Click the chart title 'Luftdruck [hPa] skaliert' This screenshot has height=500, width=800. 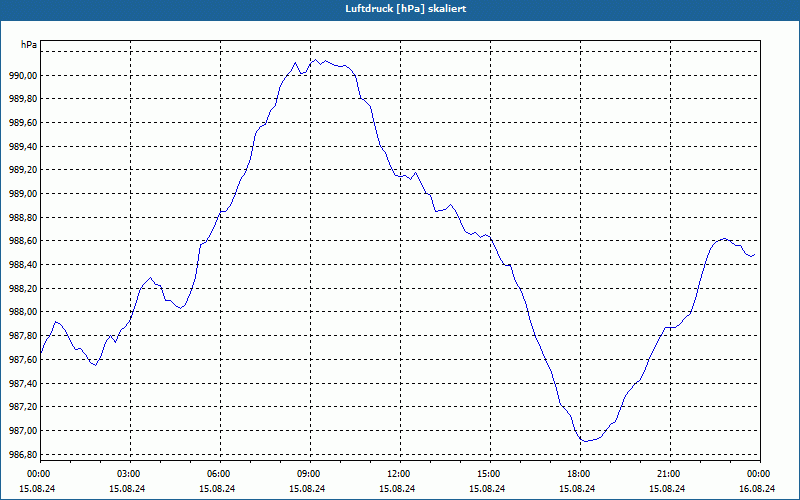point(406,9)
